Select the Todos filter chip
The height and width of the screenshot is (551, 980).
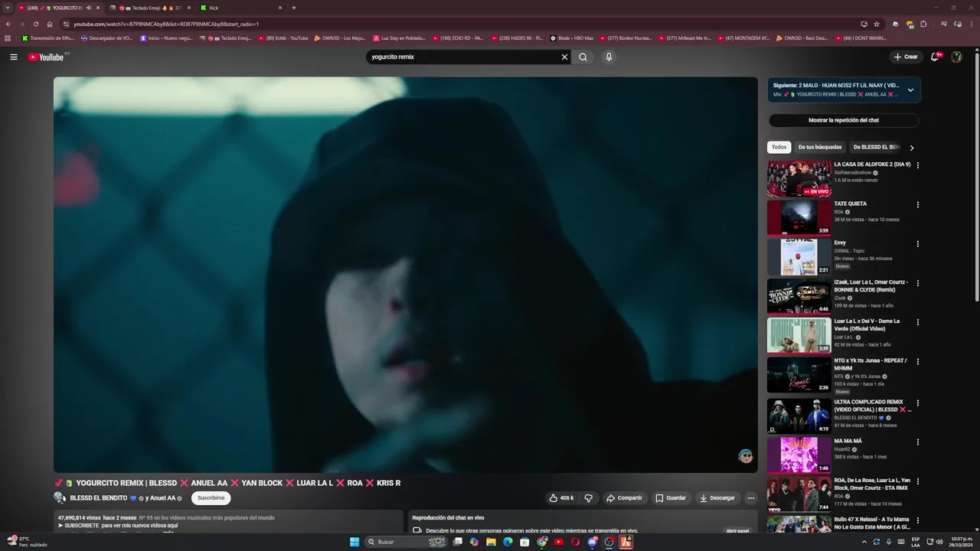pos(779,147)
